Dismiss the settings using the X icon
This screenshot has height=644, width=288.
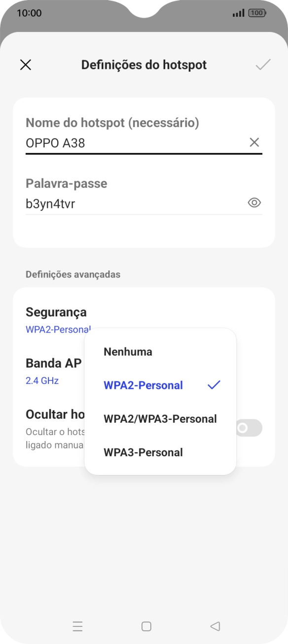(26, 65)
